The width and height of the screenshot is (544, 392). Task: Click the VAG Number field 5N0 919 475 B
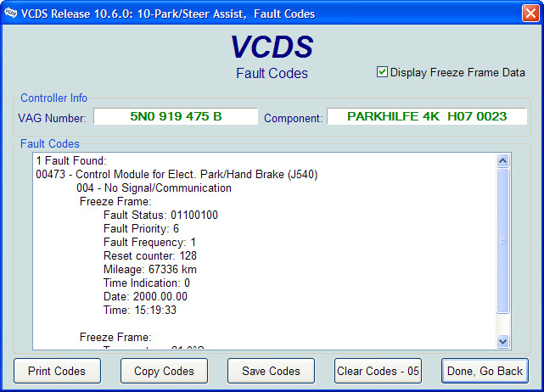click(176, 116)
